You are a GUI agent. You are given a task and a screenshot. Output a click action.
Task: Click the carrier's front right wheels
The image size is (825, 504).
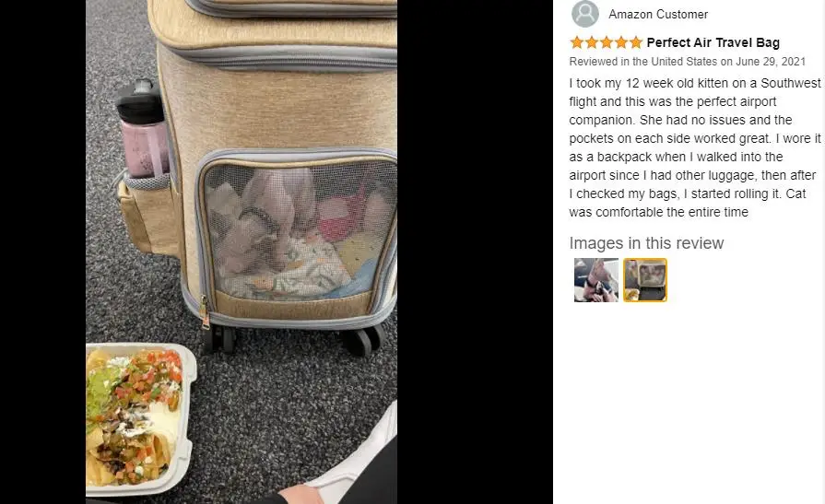point(363,339)
